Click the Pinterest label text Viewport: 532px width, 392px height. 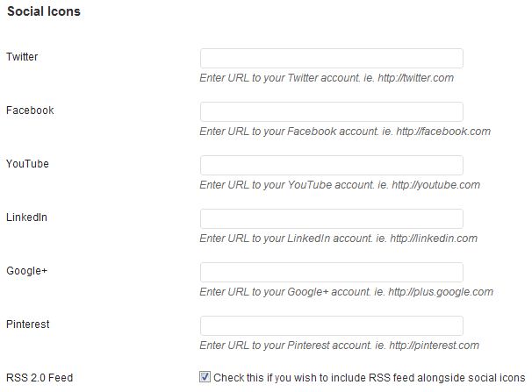tap(28, 324)
